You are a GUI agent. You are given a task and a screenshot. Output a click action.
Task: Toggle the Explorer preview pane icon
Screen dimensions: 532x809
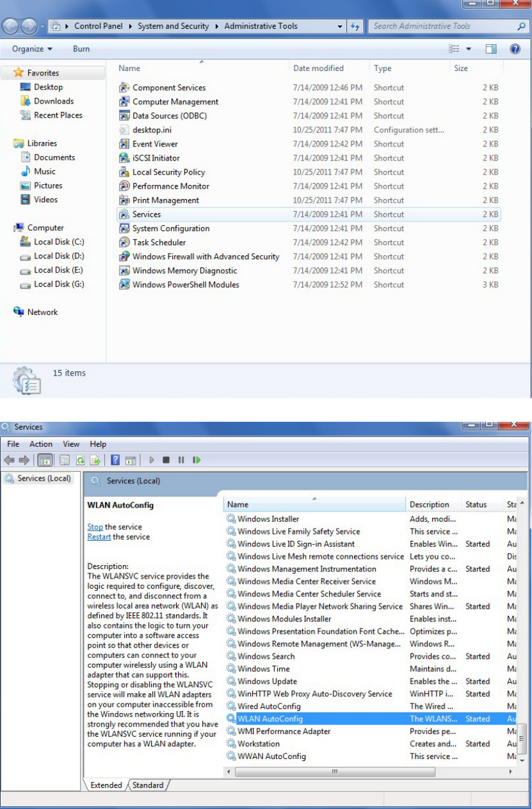(491, 49)
